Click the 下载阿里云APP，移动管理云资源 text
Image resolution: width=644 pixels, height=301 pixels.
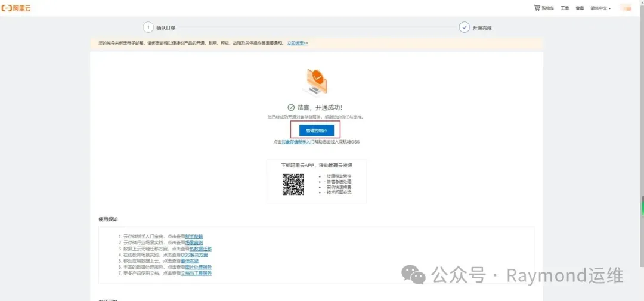click(316, 166)
